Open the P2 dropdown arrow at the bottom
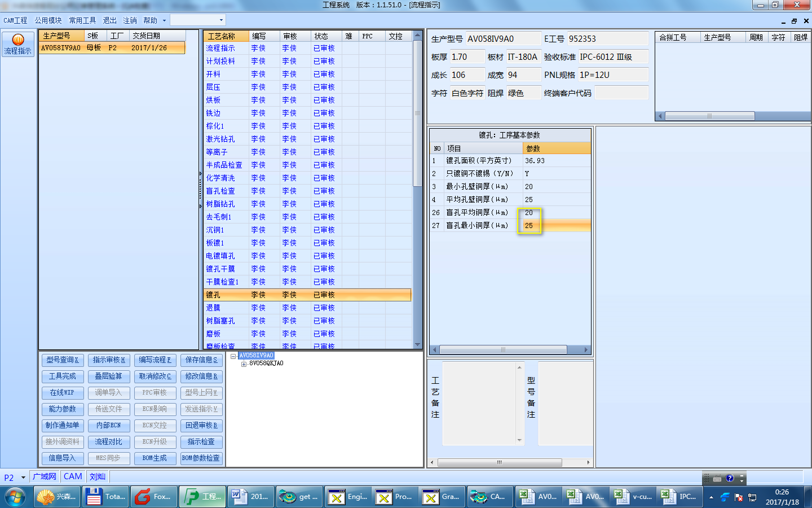Viewport: 812px width, 508px height. point(23,478)
